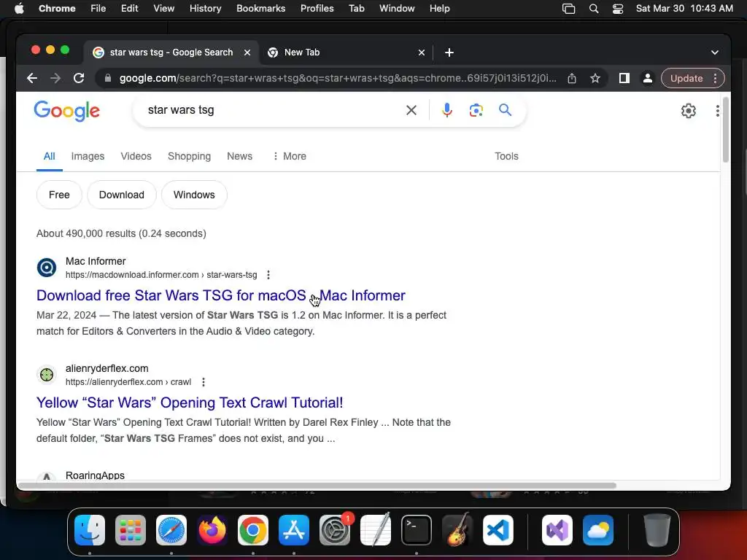Image resolution: width=747 pixels, height=560 pixels.
Task: Start voice search with the microphone icon
Action: 446,110
